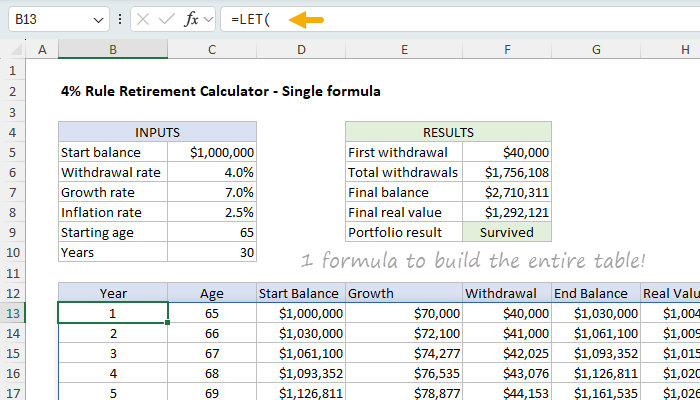The height and width of the screenshot is (400, 700).
Task: Select the Growth cell $74,277
Action: point(404,354)
